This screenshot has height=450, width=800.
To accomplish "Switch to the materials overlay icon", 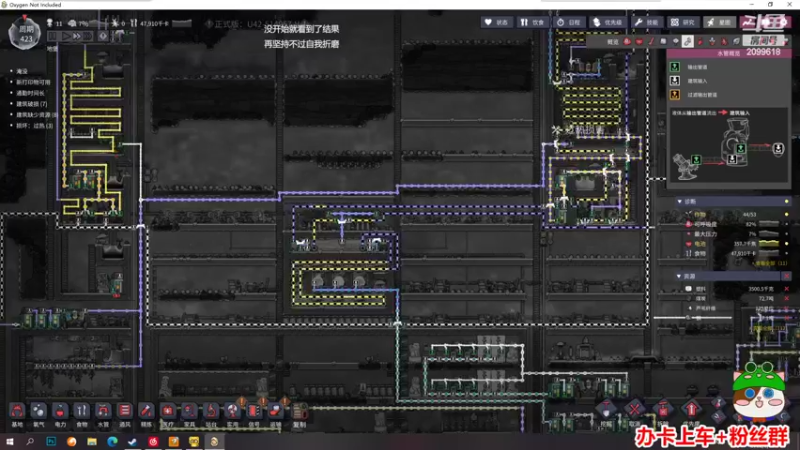I will 663,42.
